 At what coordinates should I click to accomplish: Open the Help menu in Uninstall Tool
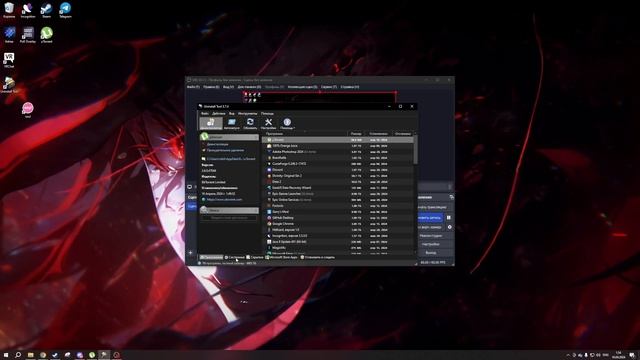coord(267,113)
